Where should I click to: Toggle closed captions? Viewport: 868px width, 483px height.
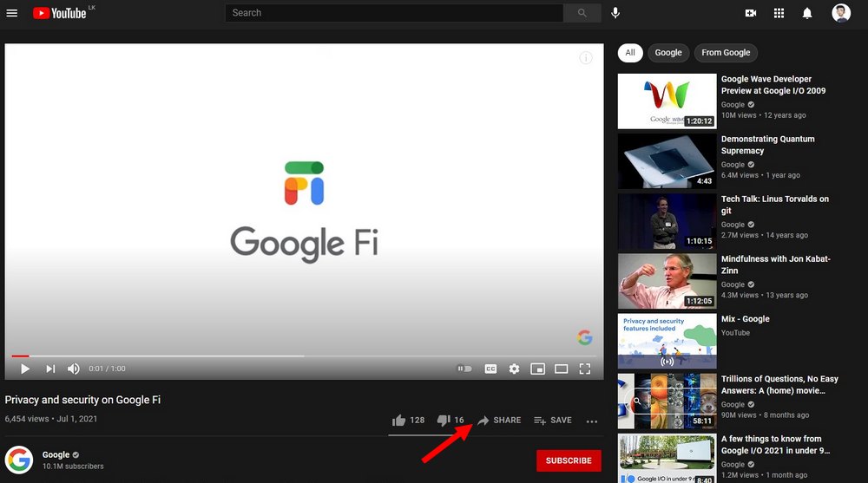coord(490,369)
